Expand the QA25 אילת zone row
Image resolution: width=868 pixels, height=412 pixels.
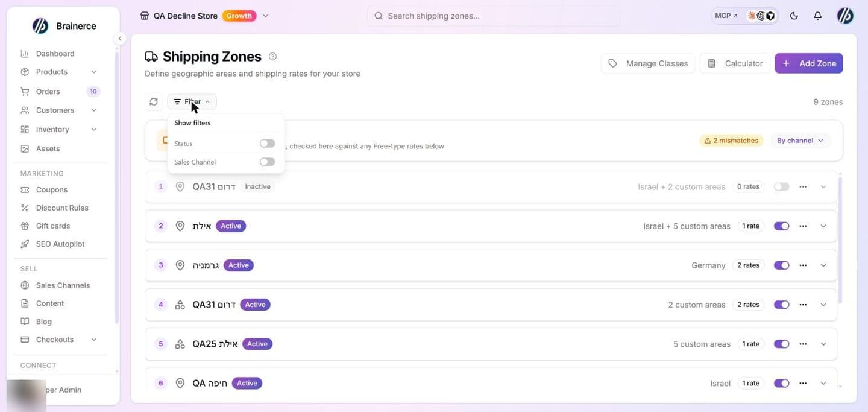tap(823, 344)
